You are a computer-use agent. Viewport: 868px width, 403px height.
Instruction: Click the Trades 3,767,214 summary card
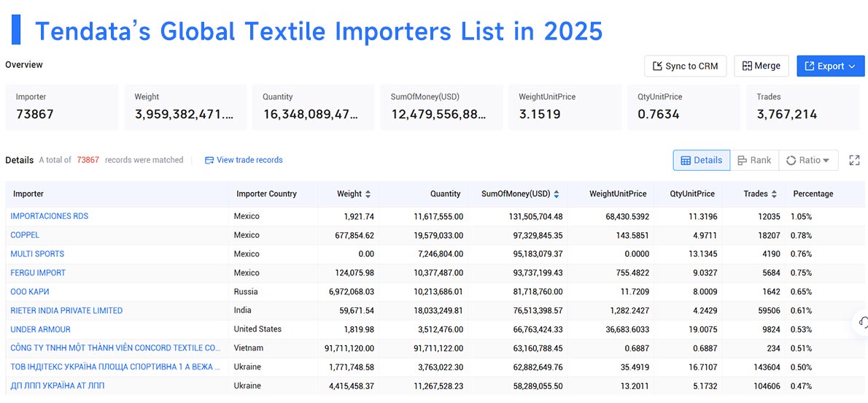pyautogui.click(x=803, y=107)
